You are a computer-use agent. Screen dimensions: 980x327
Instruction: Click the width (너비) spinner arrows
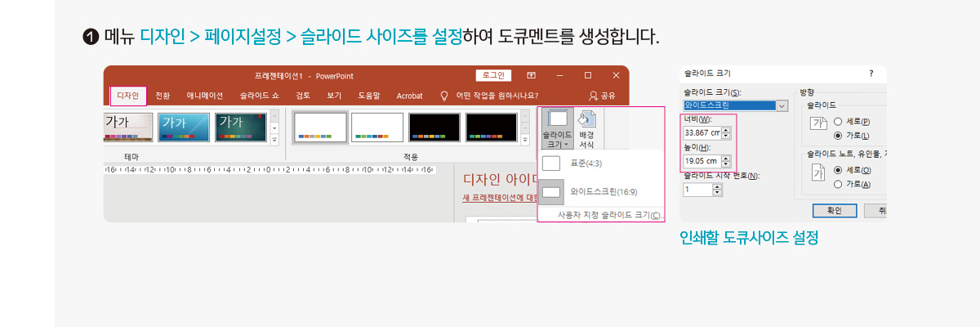(x=726, y=132)
